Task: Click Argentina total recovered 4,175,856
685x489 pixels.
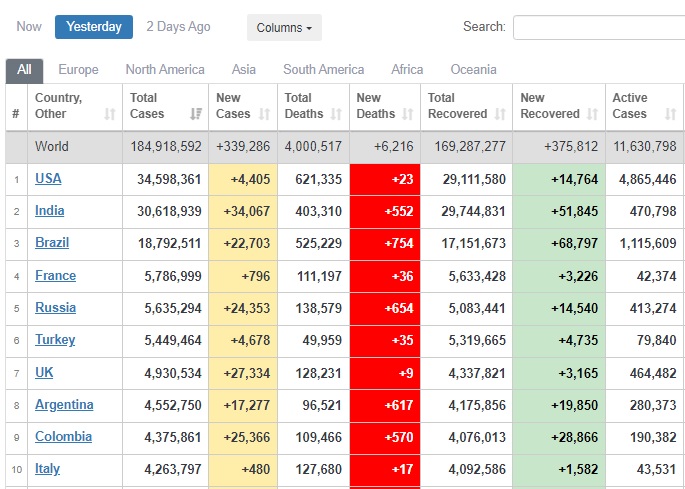Action: pyautogui.click(x=477, y=406)
